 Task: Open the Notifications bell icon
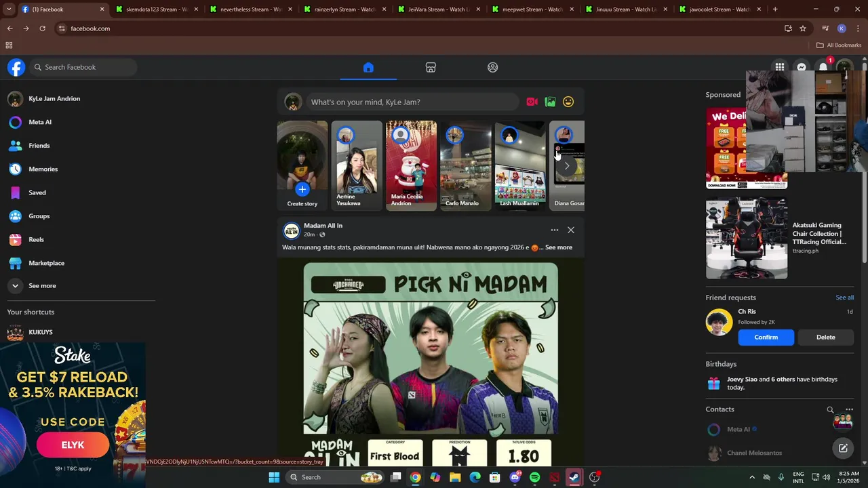823,67
